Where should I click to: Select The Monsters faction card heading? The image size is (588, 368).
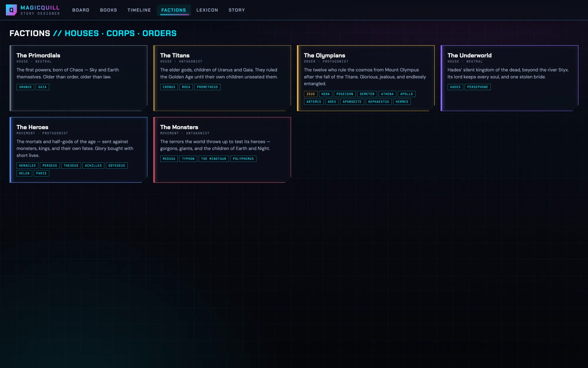[x=179, y=127]
